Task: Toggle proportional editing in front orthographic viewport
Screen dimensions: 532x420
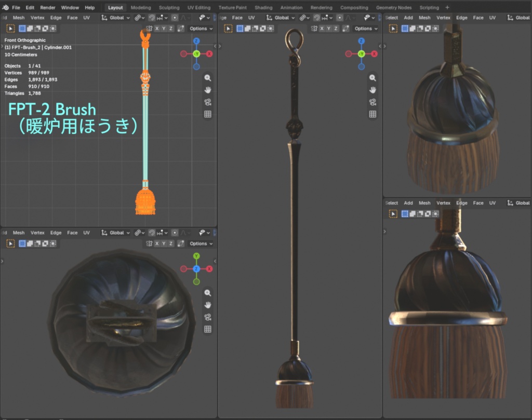Action: (x=175, y=18)
